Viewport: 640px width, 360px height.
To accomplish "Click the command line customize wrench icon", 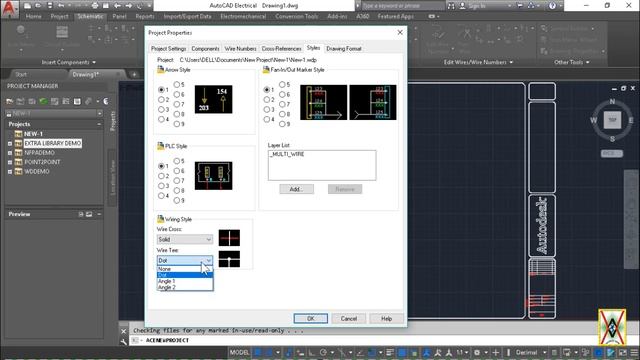I will coord(124,341).
